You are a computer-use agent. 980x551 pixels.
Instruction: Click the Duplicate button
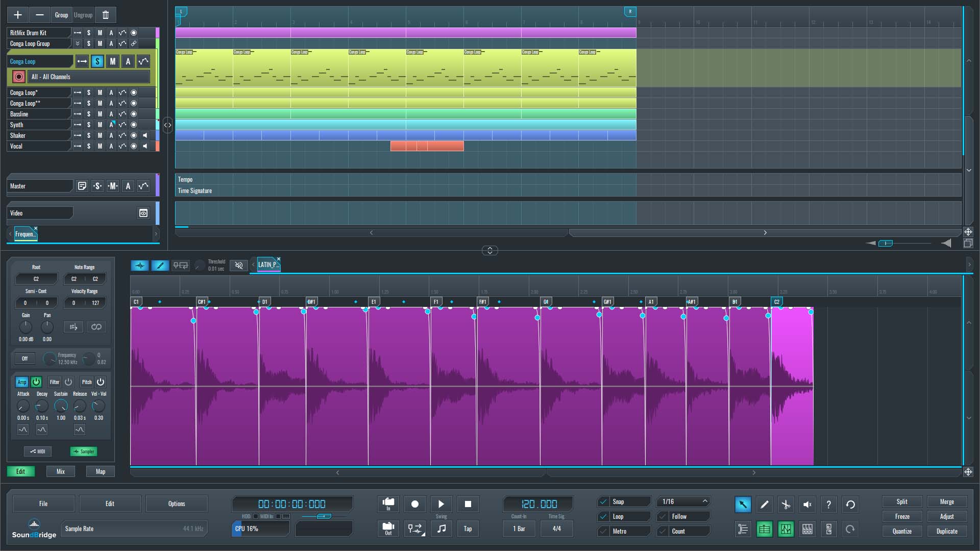[947, 532]
